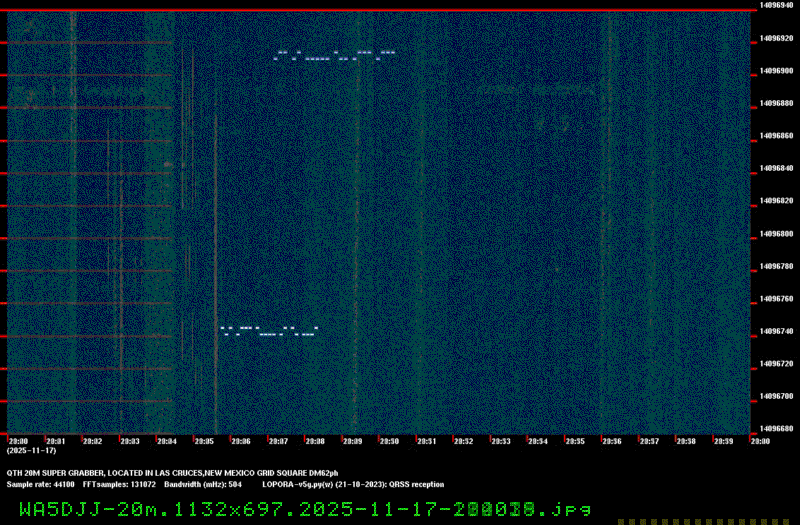Pick the 14096760 frequency marker label
This screenshot has height=525, width=800.
click(776, 298)
